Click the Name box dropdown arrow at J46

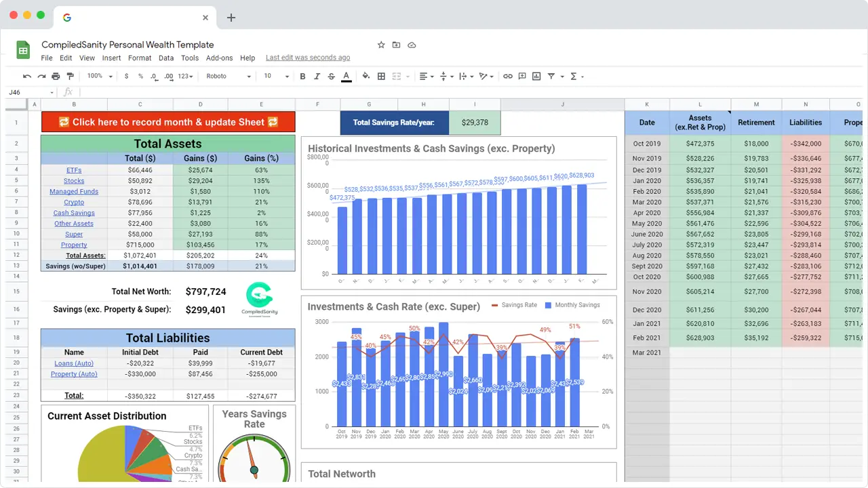point(52,92)
